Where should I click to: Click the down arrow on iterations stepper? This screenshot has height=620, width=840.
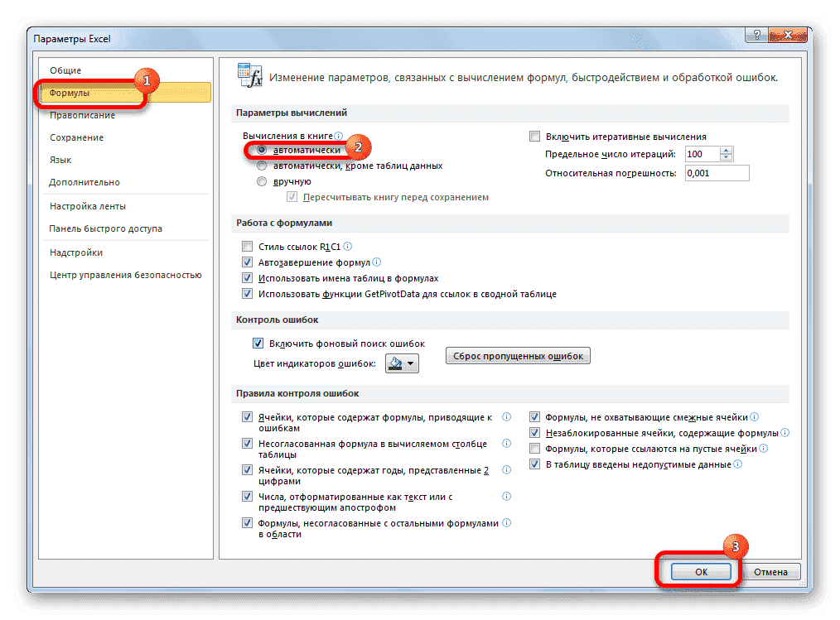click(x=724, y=158)
